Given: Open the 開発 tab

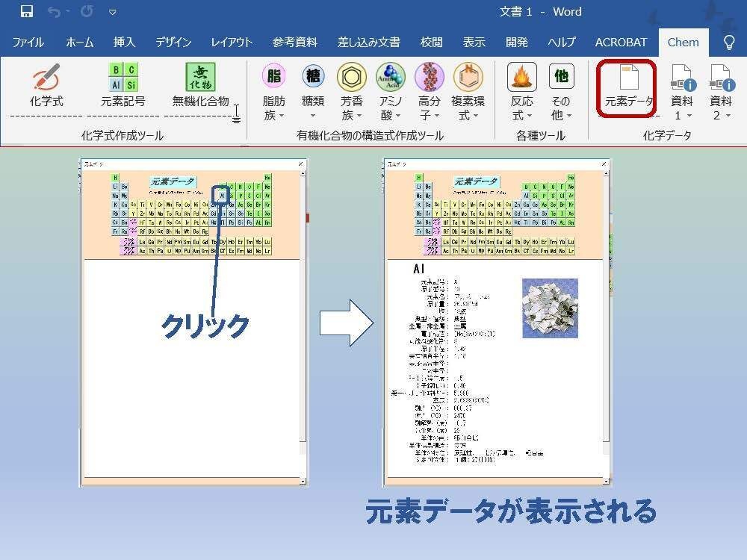Looking at the screenshot, I should (x=517, y=43).
